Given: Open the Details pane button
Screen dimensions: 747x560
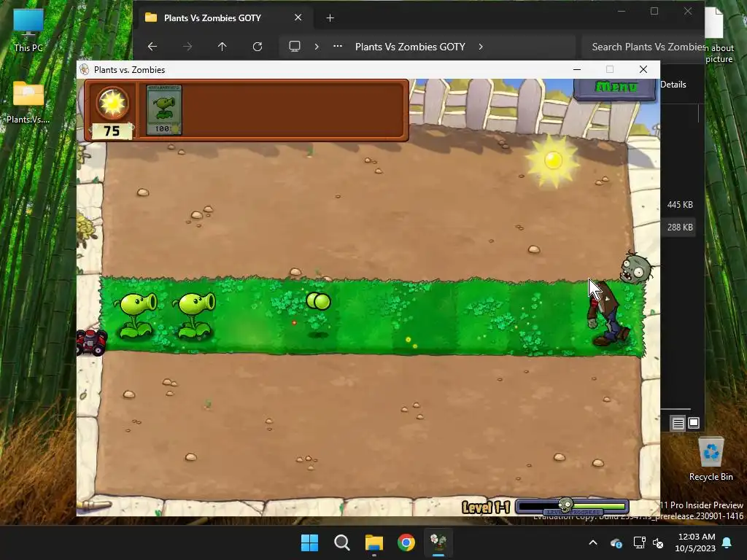Looking at the screenshot, I should point(673,85).
